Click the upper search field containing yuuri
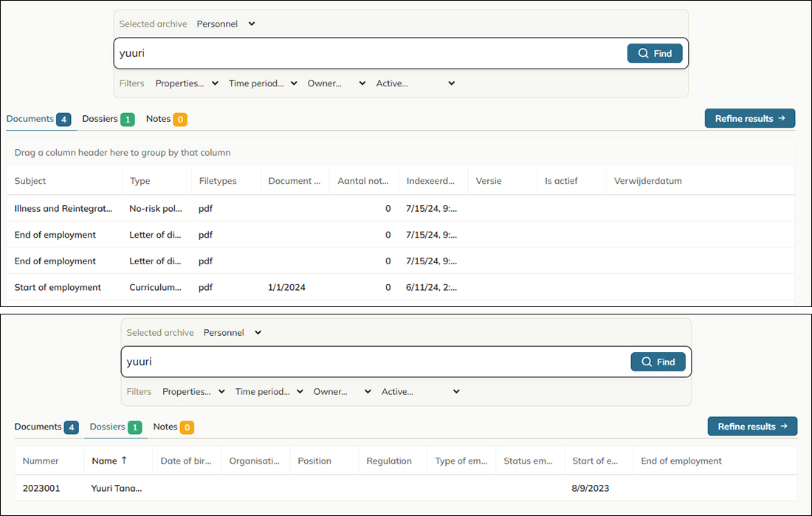This screenshot has height=516, width=812. pyautogui.click(x=371, y=53)
